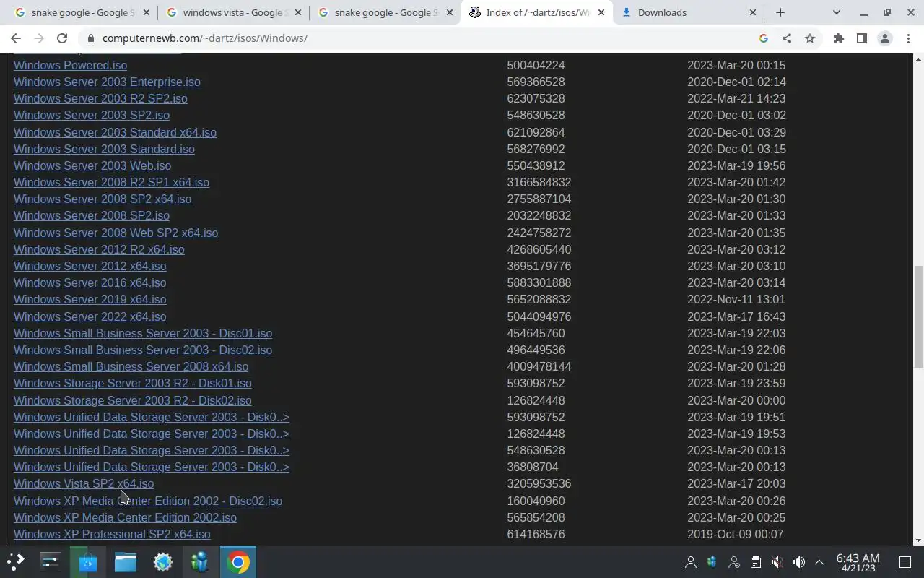The width and height of the screenshot is (924, 578).
Task: Share this page via the share icon
Action: coord(787,38)
